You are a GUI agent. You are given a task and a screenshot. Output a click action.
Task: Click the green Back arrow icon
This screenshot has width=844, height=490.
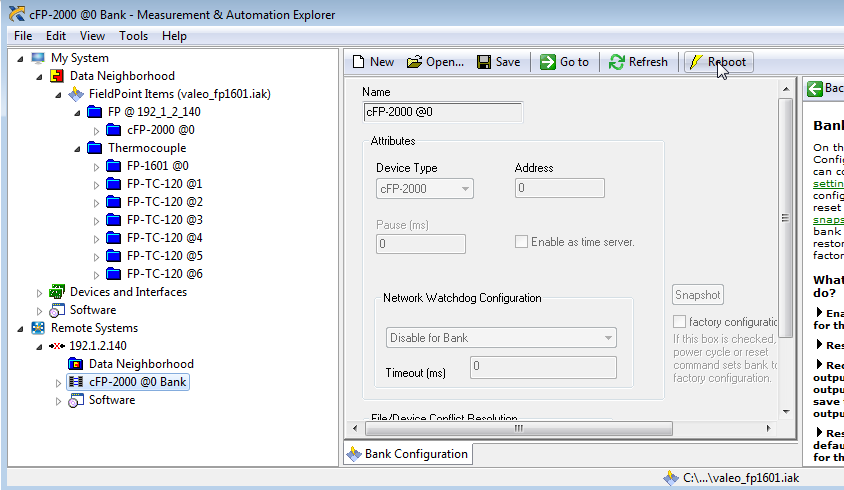[814, 88]
